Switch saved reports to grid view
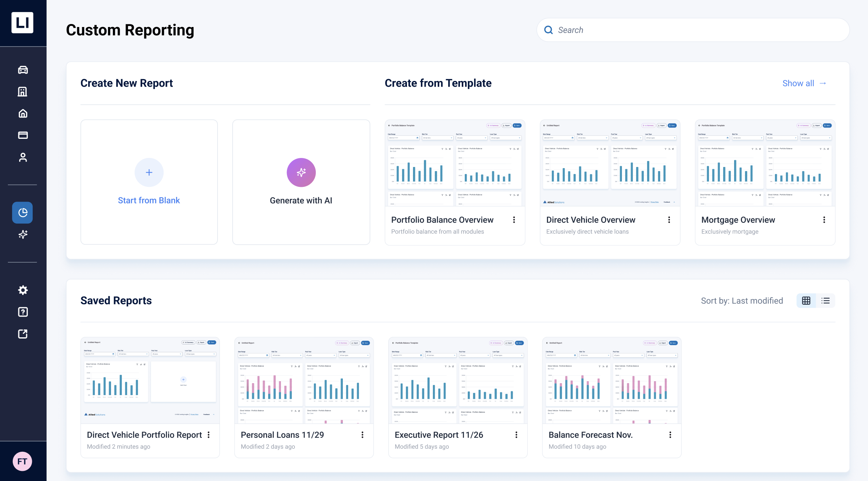This screenshot has width=868, height=481. click(x=806, y=301)
